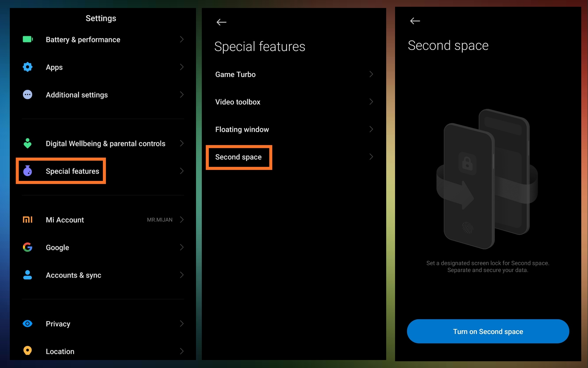Open Apps settings via its gear icon
Image resolution: width=588 pixels, height=368 pixels.
point(28,67)
